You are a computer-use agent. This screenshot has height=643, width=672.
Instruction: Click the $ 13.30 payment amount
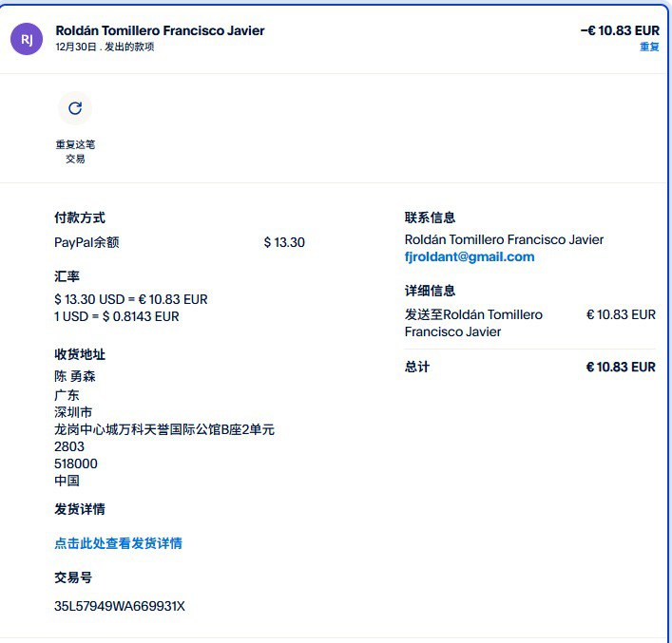point(284,242)
